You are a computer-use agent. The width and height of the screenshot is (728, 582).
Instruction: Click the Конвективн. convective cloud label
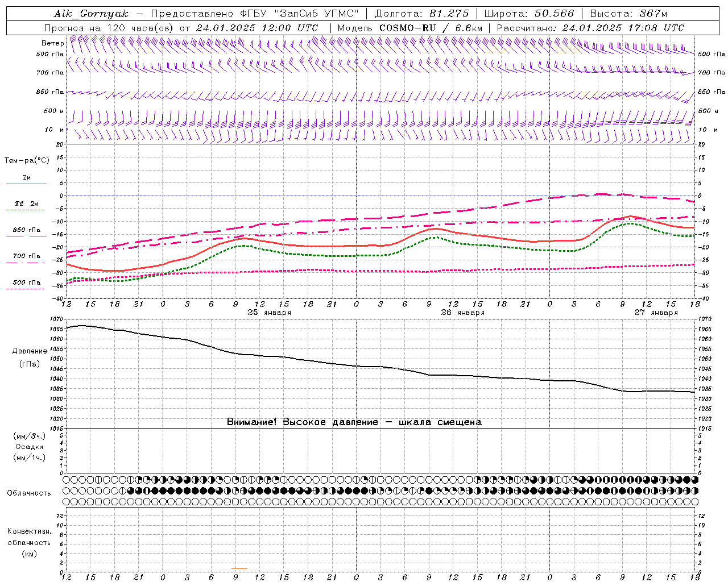click(x=29, y=531)
